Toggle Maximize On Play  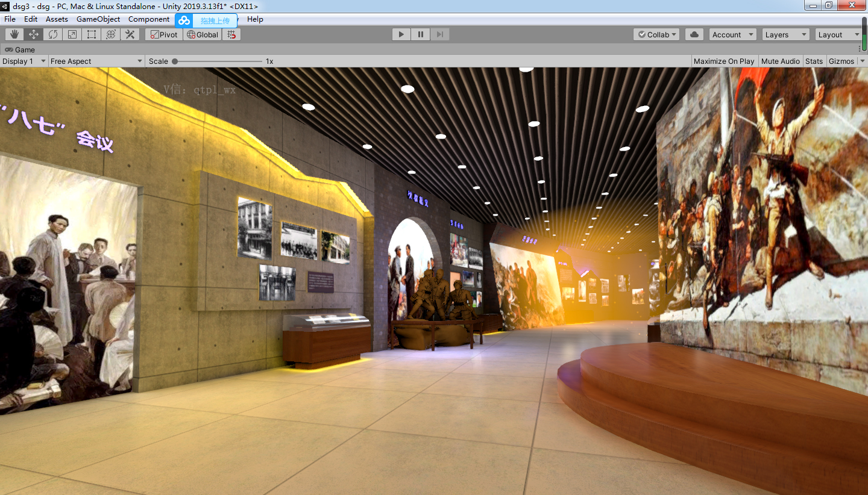(724, 61)
